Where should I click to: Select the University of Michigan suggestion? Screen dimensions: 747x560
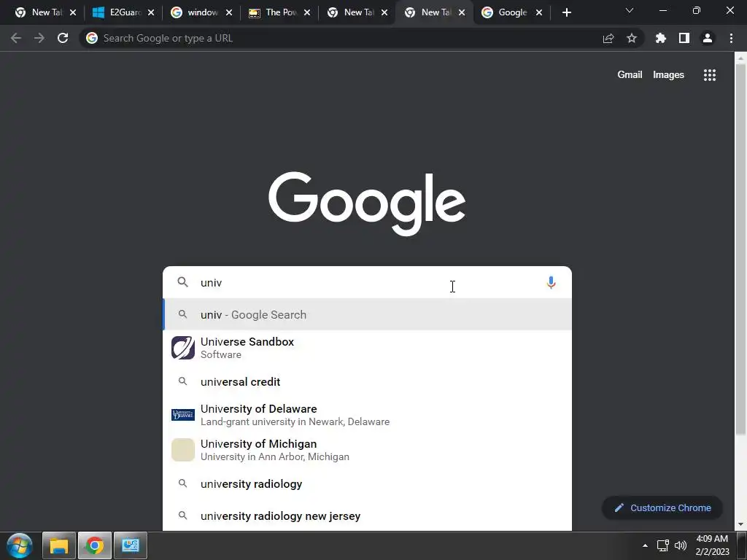point(367,449)
